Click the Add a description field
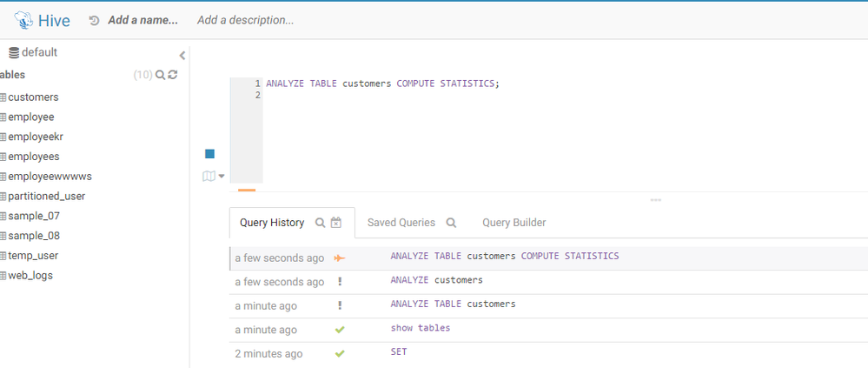The width and height of the screenshot is (868, 368). click(245, 20)
